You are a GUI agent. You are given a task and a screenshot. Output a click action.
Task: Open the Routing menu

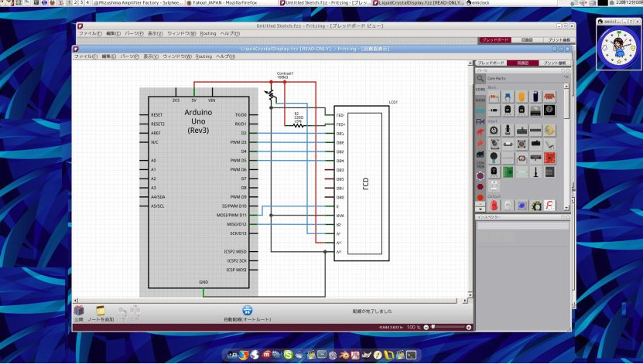(x=204, y=56)
